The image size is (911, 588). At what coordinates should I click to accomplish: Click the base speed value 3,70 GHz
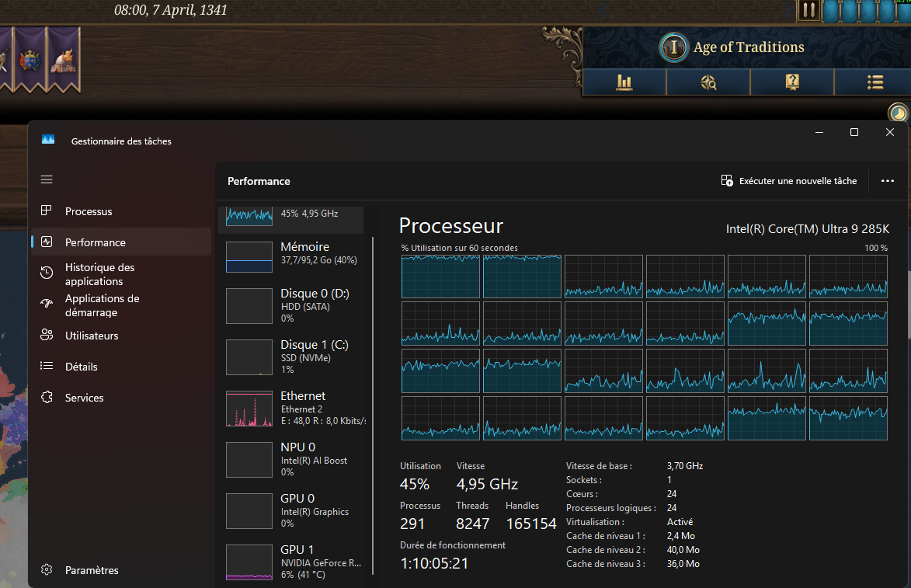pos(685,466)
